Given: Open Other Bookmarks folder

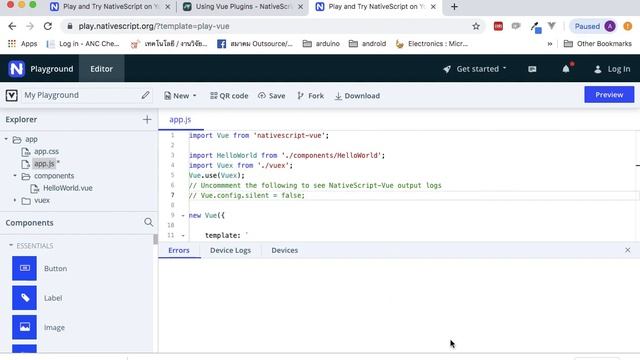Looking at the screenshot, I should pyautogui.click(x=598, y=44).
